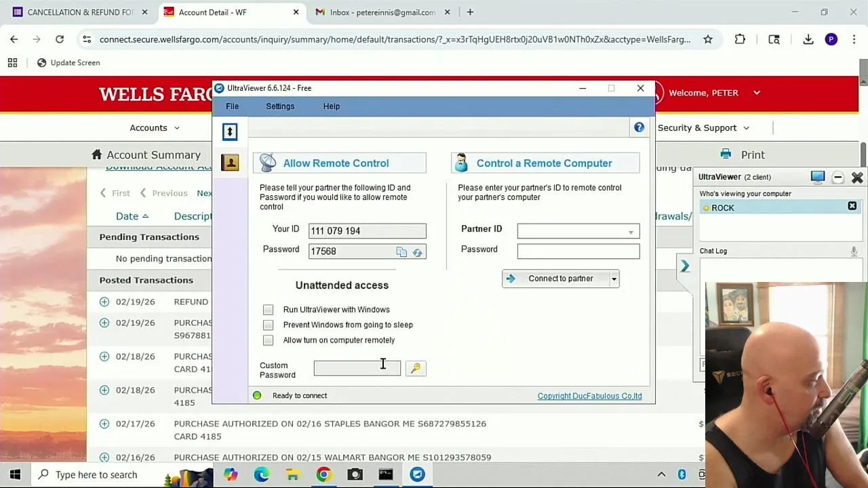Open the Chrome three-dot menu
The width and height of the screenshot is (868, 488).
point(853,39)
